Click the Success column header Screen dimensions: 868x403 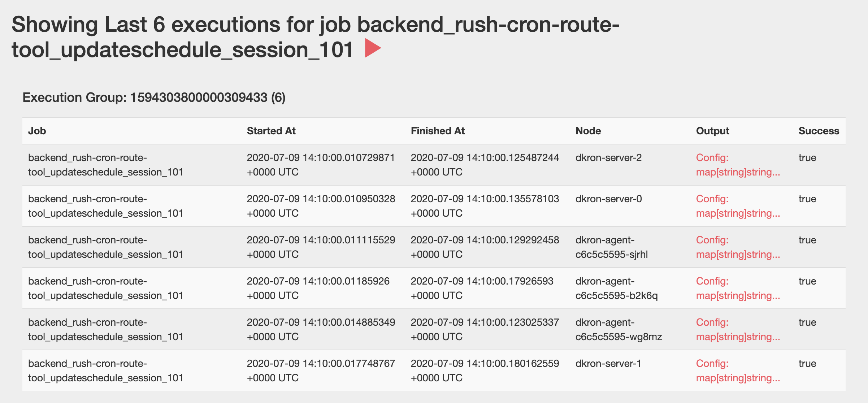coord(818,131)
